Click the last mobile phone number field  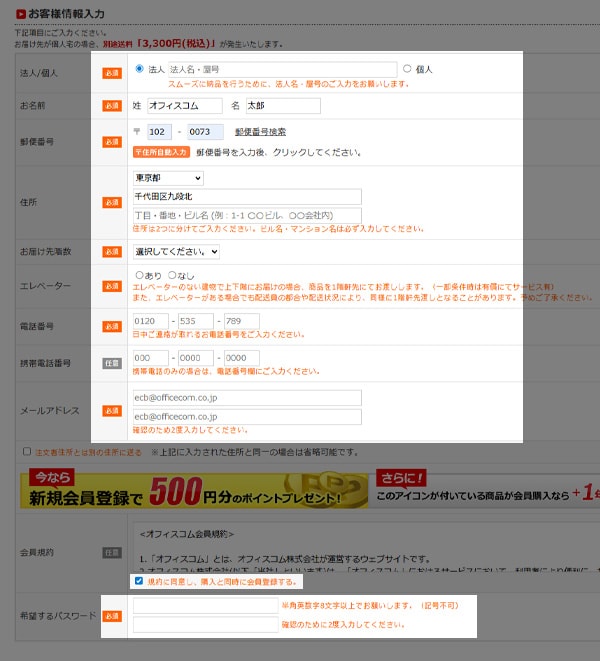(x=242, y=358)
